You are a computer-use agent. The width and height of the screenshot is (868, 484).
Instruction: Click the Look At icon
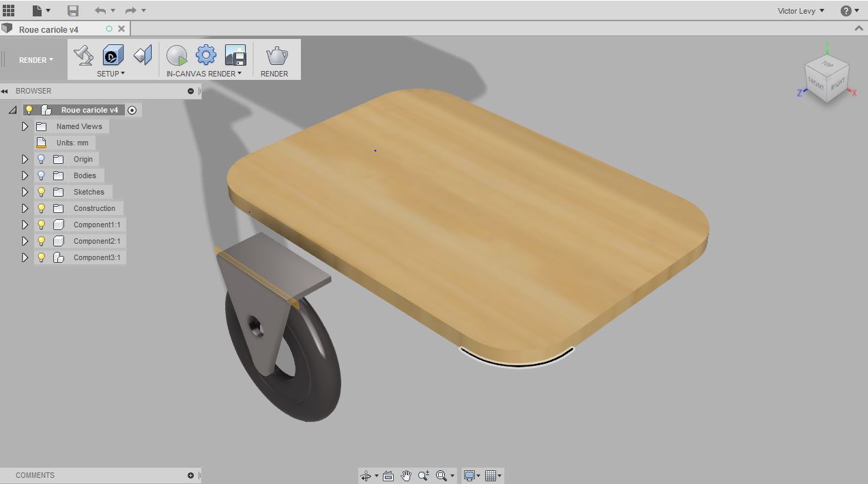[x=388, y=476]
